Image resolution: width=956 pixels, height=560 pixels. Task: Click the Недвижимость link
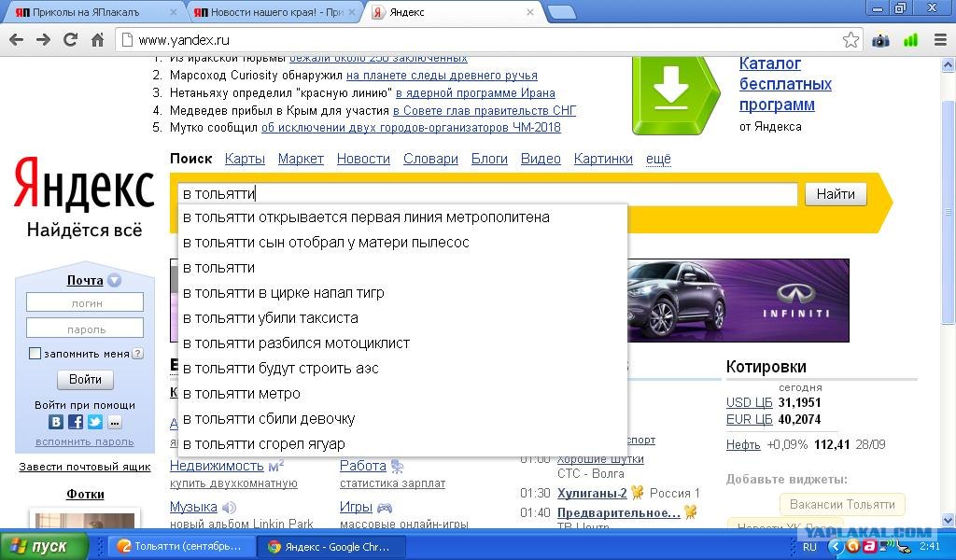(x=217, y=466)
